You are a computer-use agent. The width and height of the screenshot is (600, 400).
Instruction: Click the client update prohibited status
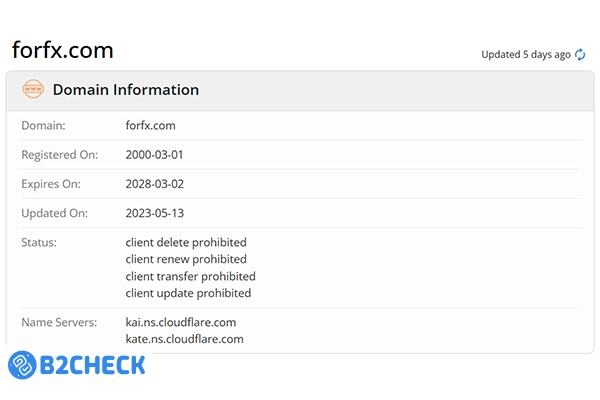click(188, 293)
